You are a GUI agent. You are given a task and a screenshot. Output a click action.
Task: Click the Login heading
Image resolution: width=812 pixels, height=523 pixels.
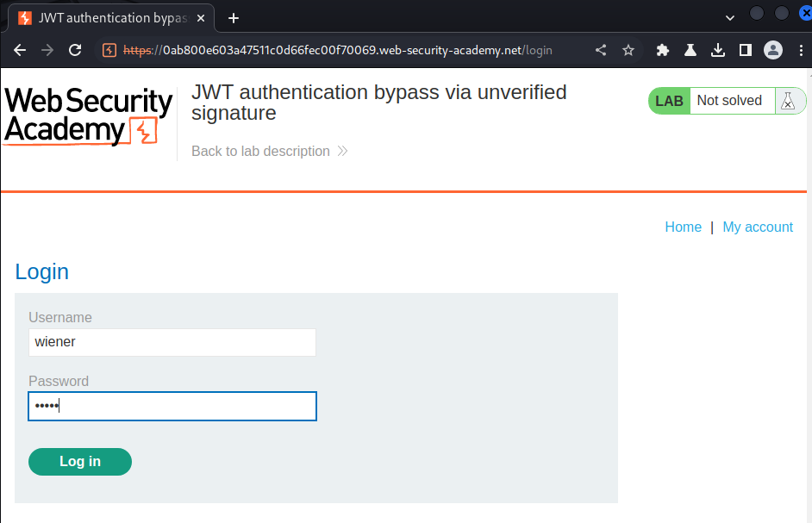tap(42, 272)
